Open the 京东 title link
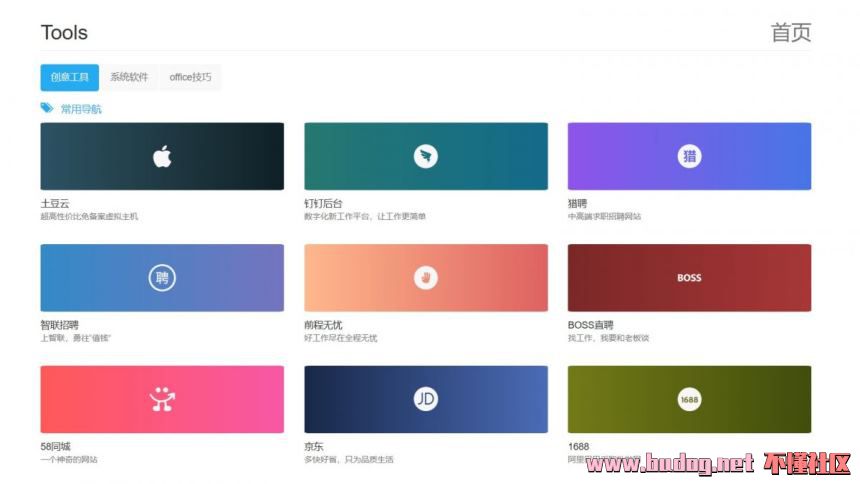Viewport: 860px width, 484px height. [x=314, y=447]
